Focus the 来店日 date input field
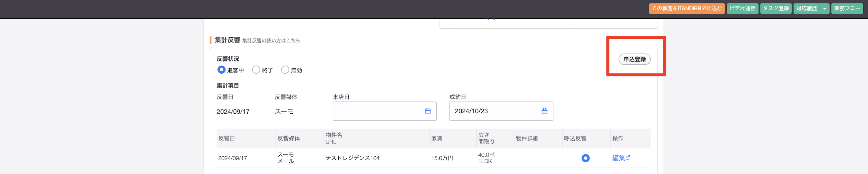 point(384,111)
